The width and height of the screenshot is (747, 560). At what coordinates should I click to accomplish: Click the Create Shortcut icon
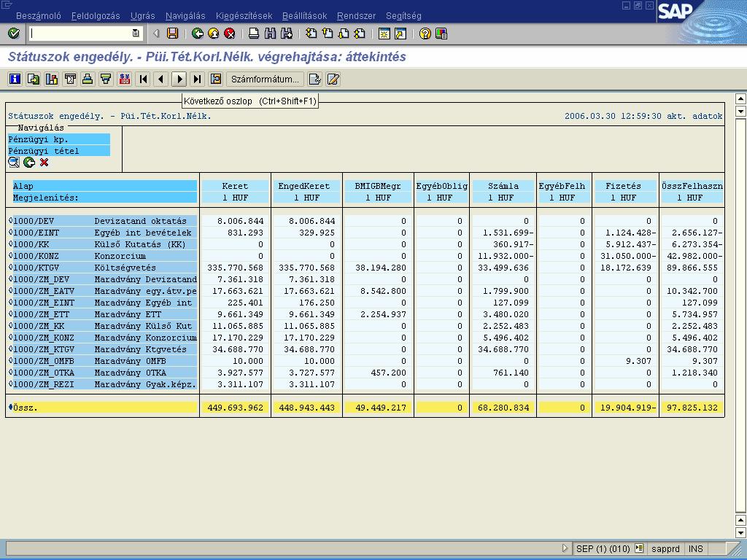coord(400,34)
